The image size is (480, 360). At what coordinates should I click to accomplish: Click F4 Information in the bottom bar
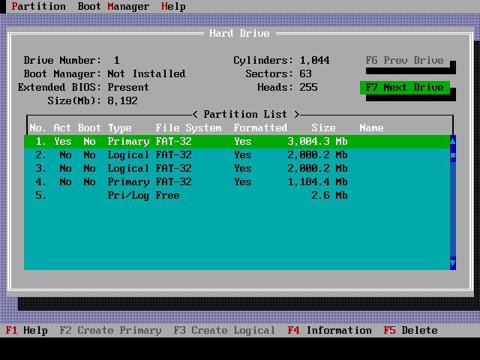[x=330, y=330]
